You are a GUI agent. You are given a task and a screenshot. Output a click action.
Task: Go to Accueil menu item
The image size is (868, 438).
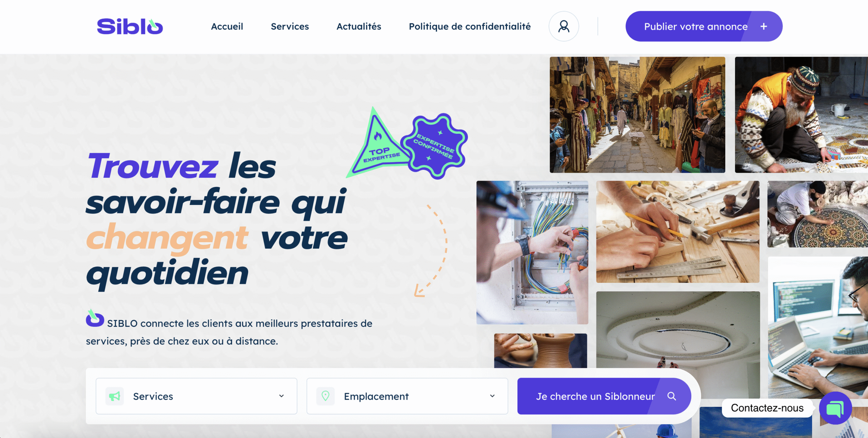pos(227,26)
